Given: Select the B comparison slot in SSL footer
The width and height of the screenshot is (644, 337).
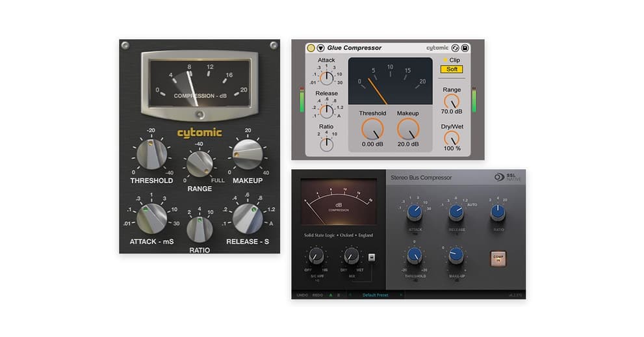Looking at the screenshot, I should (x=339, y=295).
